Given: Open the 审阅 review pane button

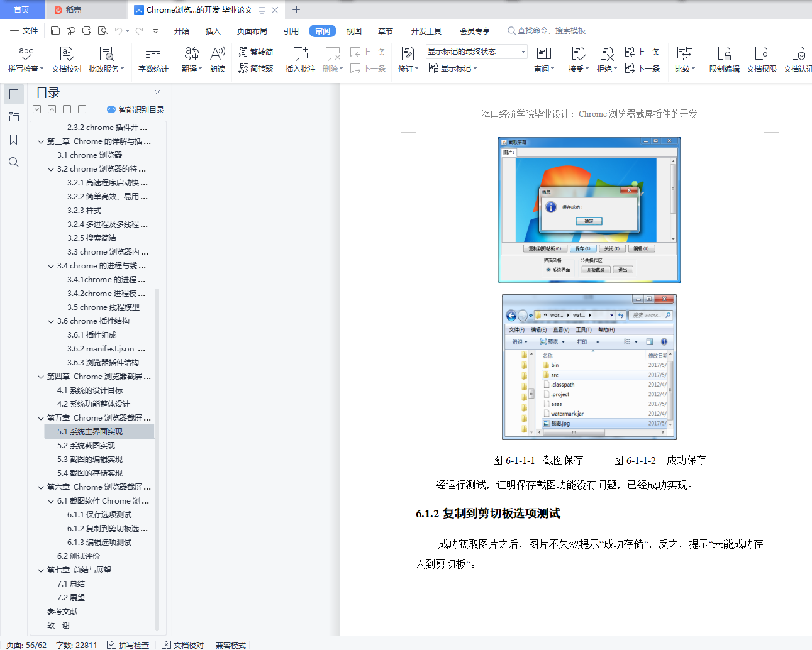Looking at the screenshot, I should (544, 60).
